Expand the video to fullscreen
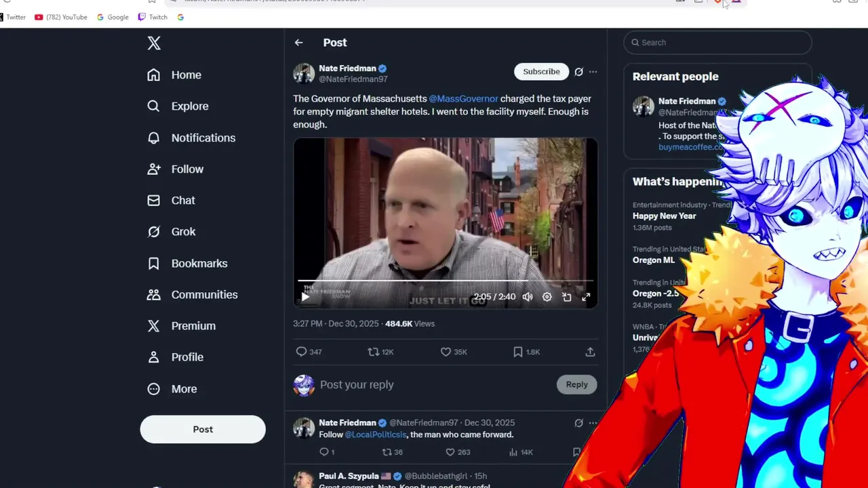868x488 pixels. click(x=586, y=297)
